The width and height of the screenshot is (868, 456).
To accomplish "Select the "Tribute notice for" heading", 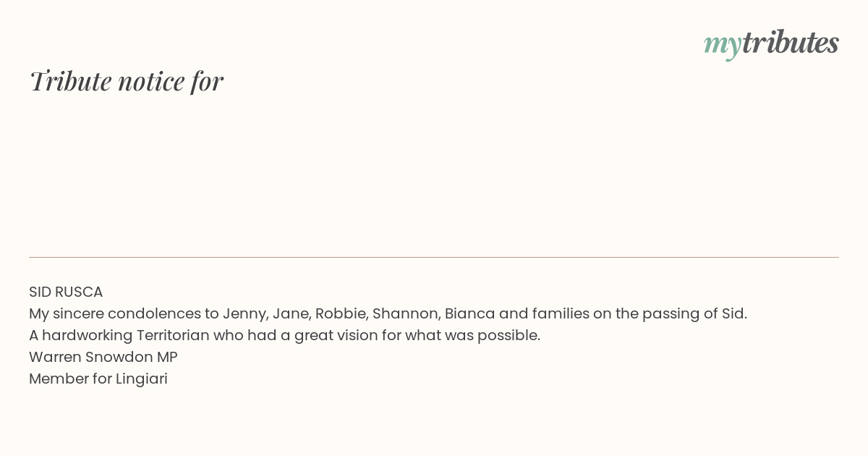I will tap(126, 81).
